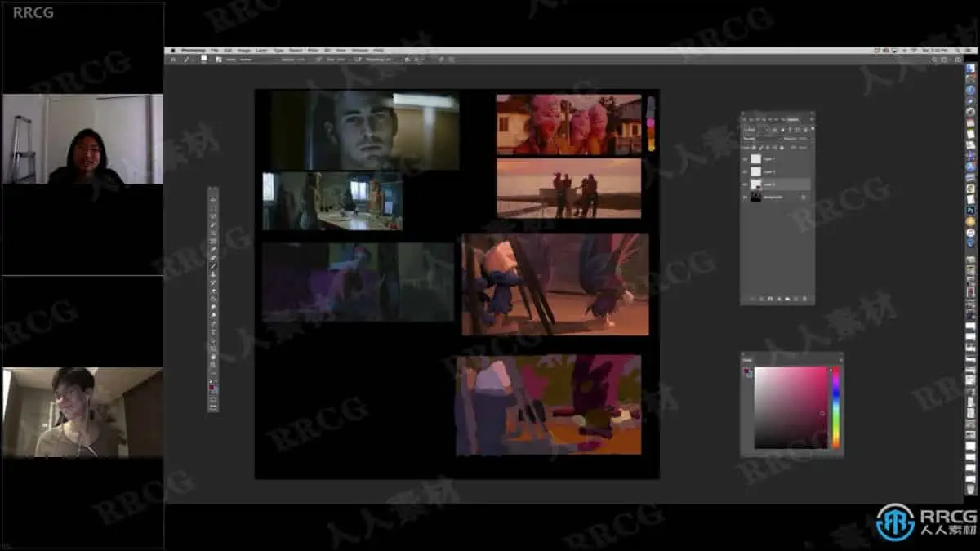Click the man's face close-up reference image

tap(365, 130)
